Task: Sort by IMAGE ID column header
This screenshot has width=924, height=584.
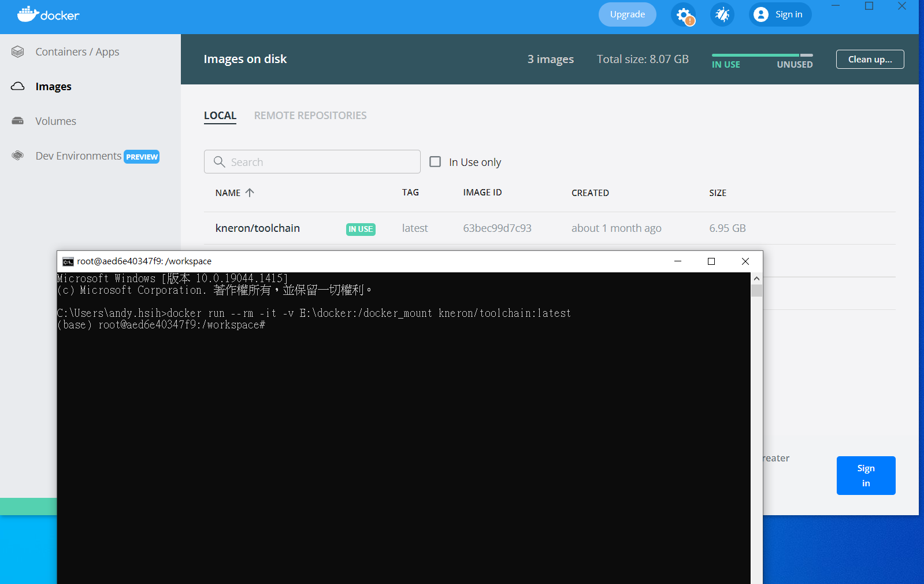Action: click(483, 193)
